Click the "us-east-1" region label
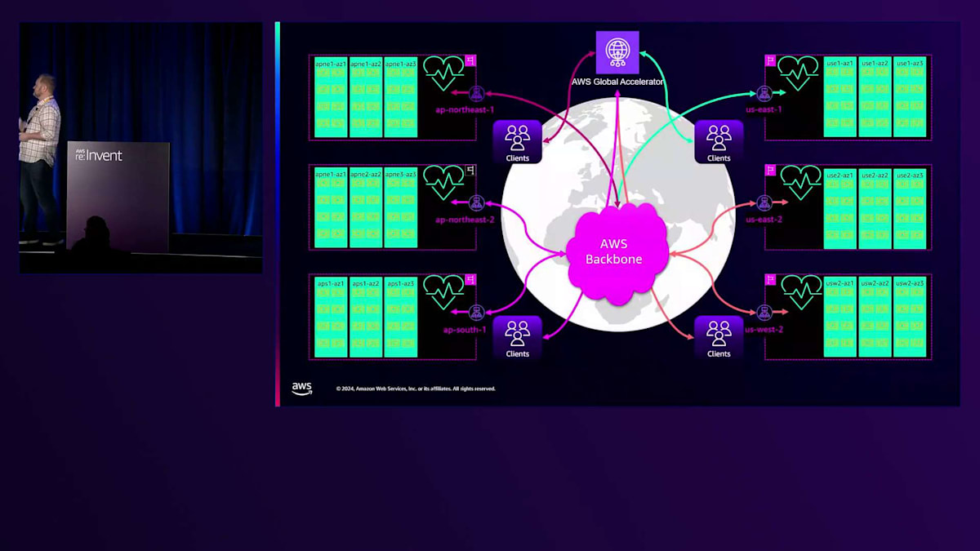The height and width of the screenshot is (551, 980). (x=764, y=109)
